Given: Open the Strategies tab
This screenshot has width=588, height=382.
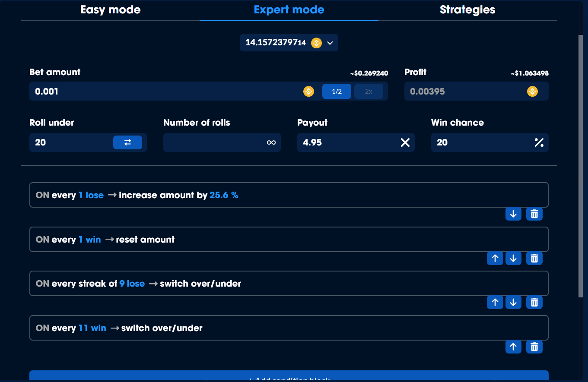Looking at the screenshot, I should 467,10.
